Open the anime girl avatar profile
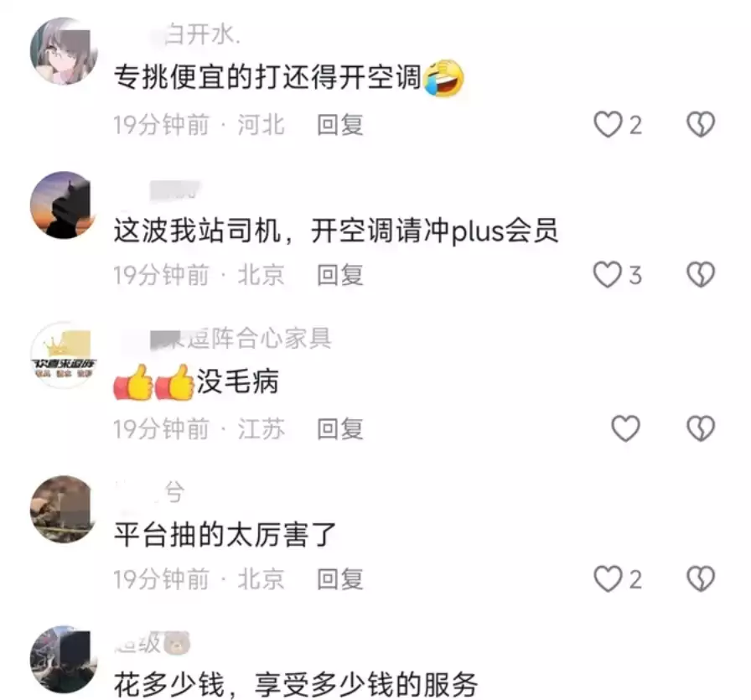 click(x=64, y=51)
